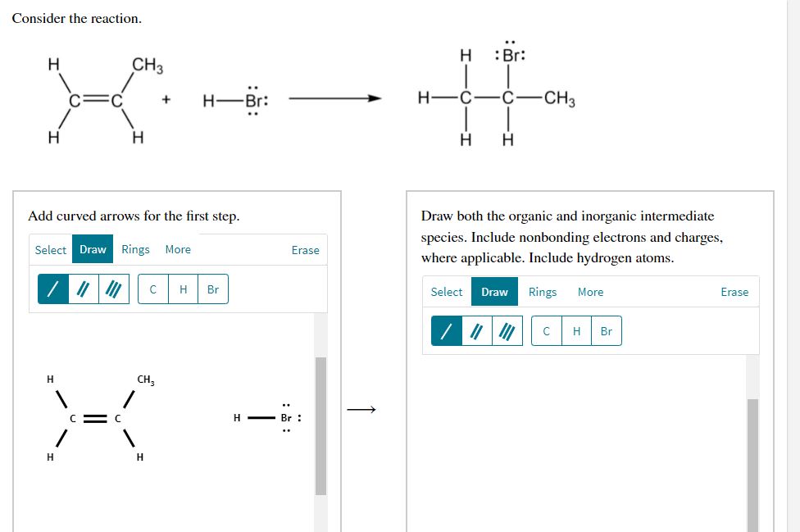Click the scrollbar beside the curved arrows canvas
The image size is (800, 532).
pyautogui.click(x=321, y=424)
